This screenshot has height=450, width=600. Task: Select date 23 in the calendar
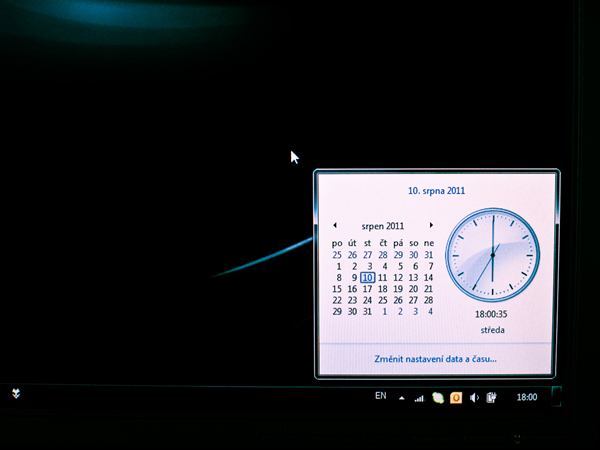(x=352, y=300)
